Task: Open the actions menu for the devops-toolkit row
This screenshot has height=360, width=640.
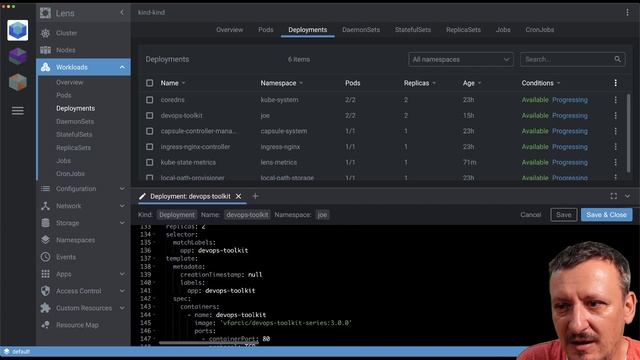Action: (x=616, y=116)
